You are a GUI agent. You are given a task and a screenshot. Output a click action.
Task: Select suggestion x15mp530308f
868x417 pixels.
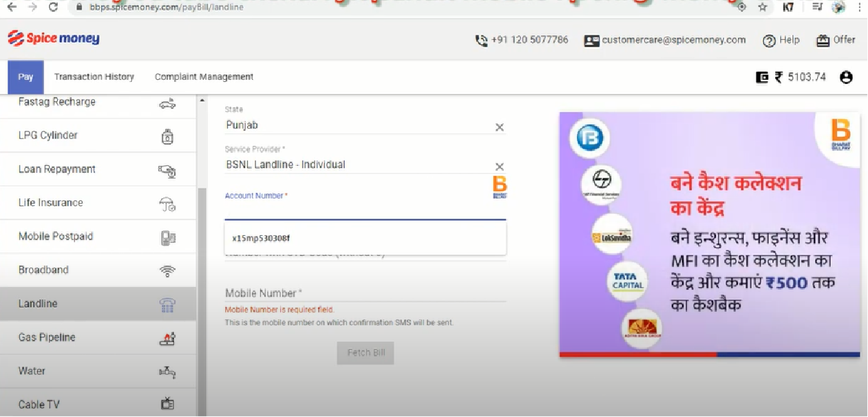(366, 238)
